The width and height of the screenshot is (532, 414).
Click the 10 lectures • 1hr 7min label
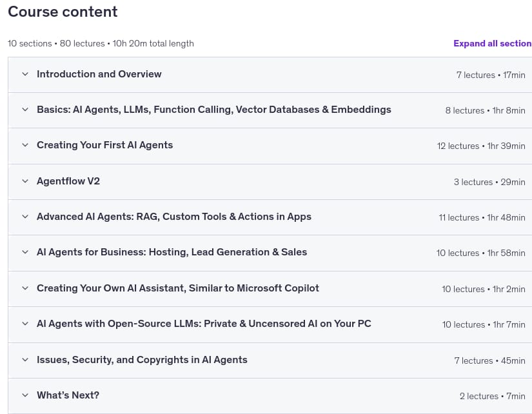(x=484, y=325)
